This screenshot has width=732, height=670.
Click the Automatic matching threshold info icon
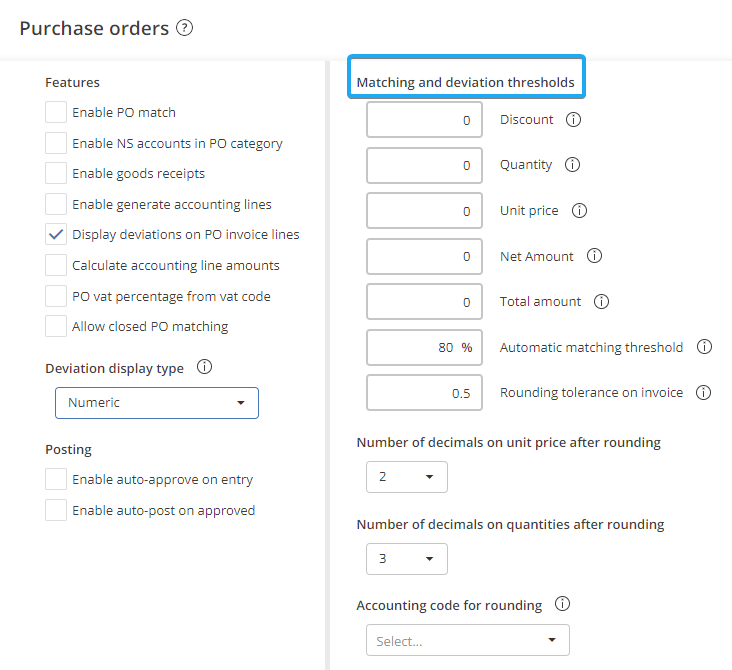(x=704, y=347)
